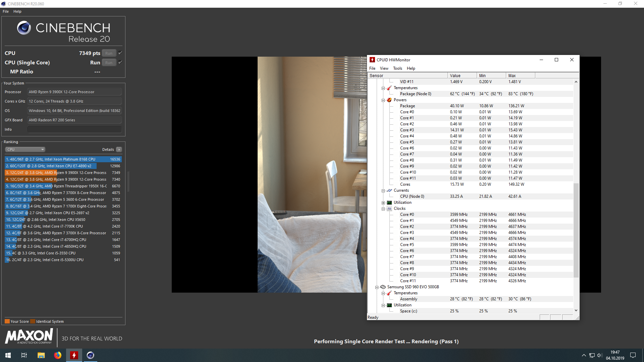
Task: Open the Details arrow button in Ranking
Action: (x=119, y=149)
